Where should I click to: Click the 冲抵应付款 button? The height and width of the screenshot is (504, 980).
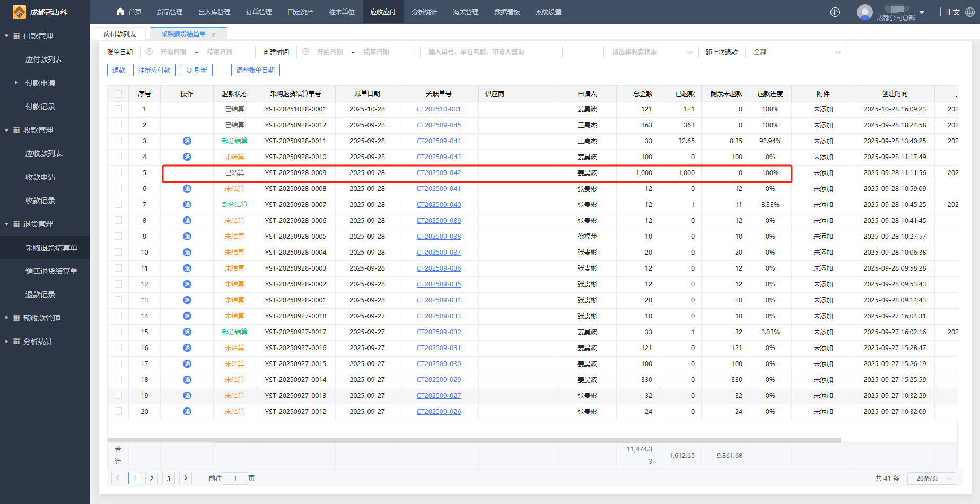(x=154, y=70)
